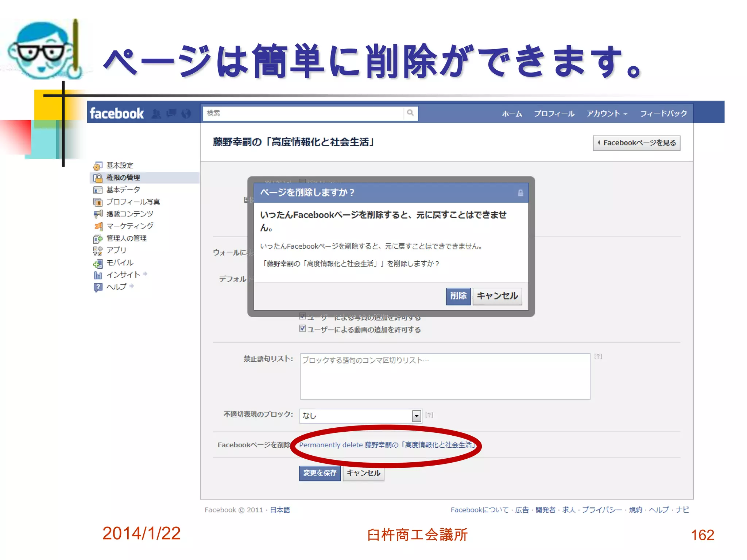Viewport: 747px width, 560px height.
Task: Select ヘルプ in sidebar
Action: coord(116,287)
